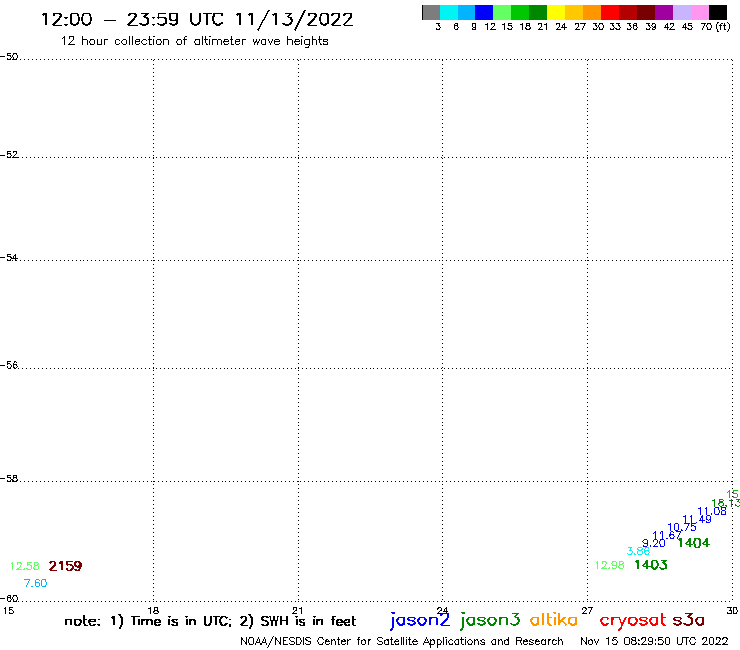Click the blue wave height 11.67
Viewport: 740px width, 650px height.
click(666, 535)
